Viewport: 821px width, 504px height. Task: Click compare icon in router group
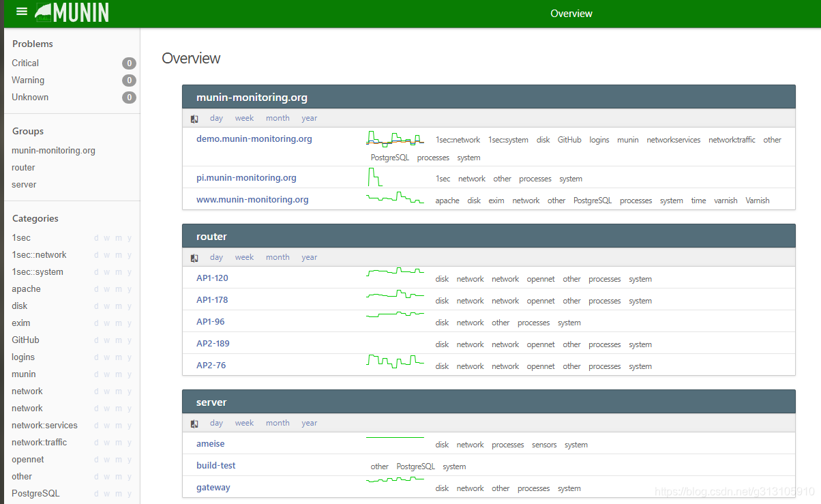click(194, 258)
